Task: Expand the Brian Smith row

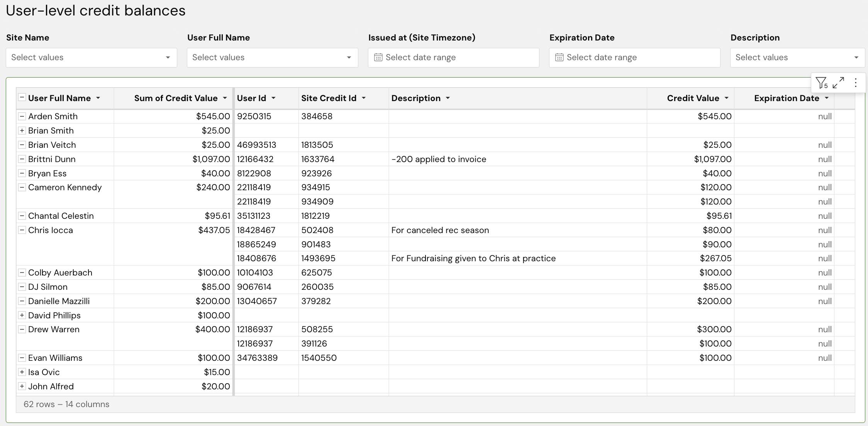Action: point(22,130)
